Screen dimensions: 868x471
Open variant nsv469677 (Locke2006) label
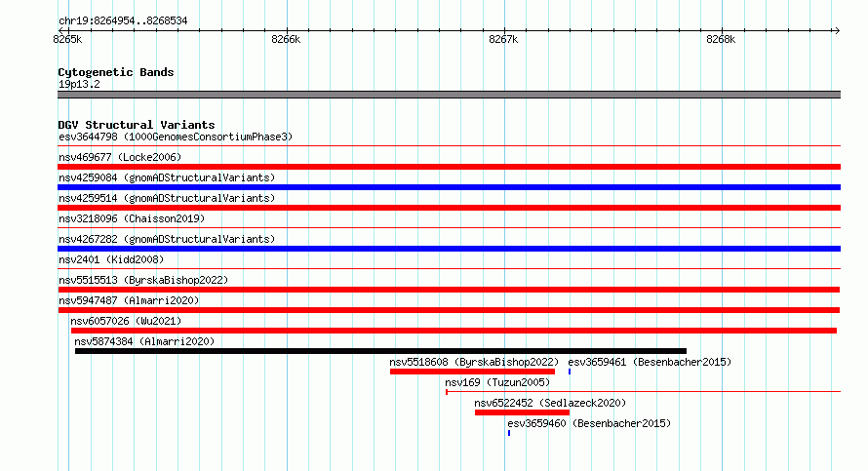pos(120,157)
